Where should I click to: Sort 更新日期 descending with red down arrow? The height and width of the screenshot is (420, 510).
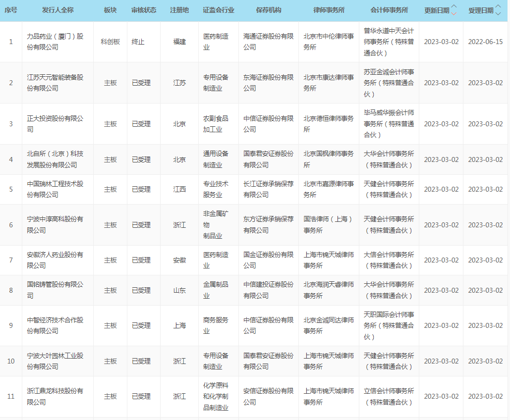[454, 14]
